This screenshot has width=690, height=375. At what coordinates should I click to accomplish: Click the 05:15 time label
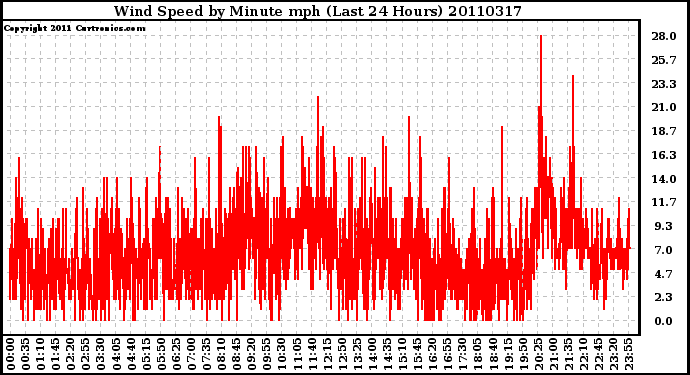[146, 354]
